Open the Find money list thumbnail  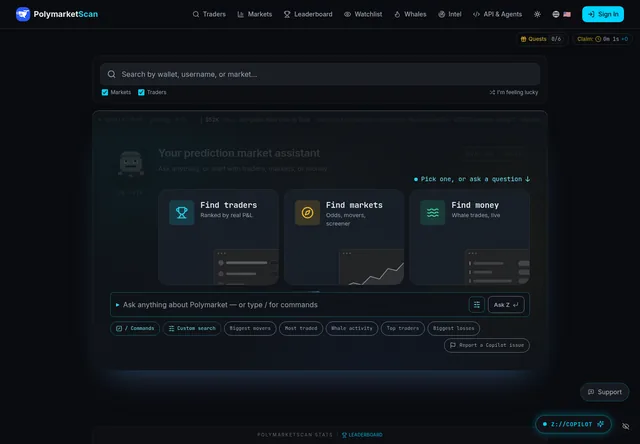(497, 266)
